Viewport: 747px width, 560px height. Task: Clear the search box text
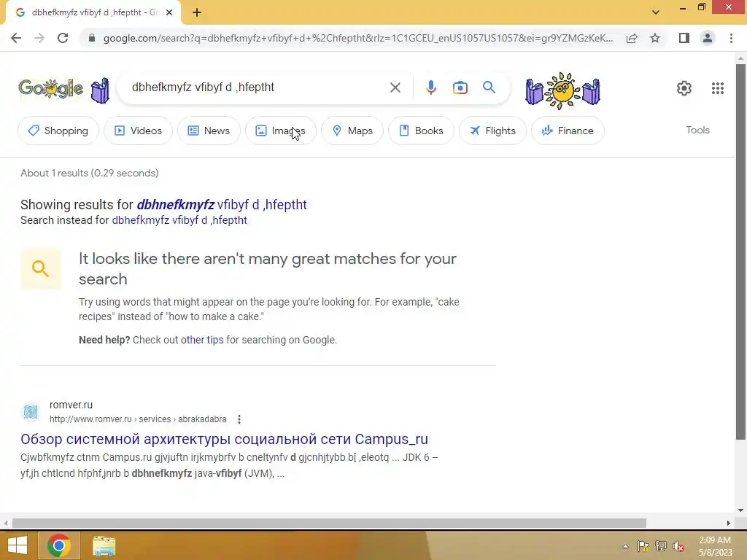click(x=395, y=87)
